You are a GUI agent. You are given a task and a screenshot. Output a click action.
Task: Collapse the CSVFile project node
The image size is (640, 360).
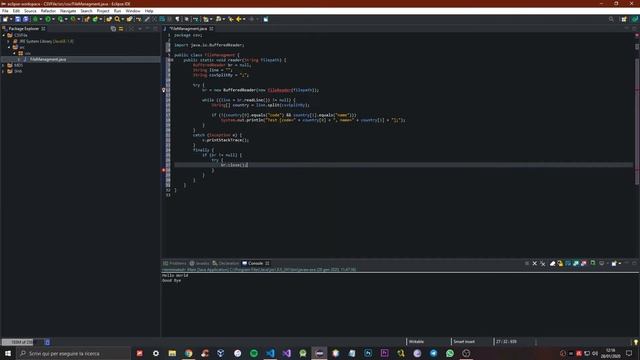coord(4,36)
